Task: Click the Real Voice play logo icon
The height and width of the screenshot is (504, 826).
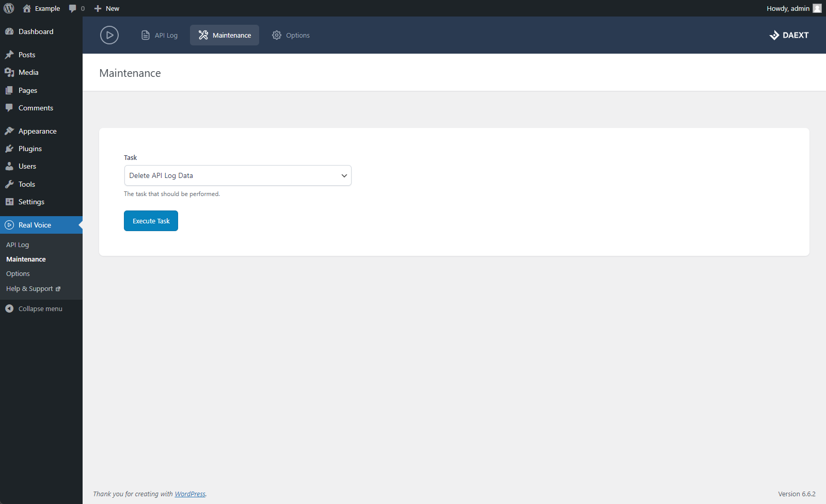Action: click(109, 35)
